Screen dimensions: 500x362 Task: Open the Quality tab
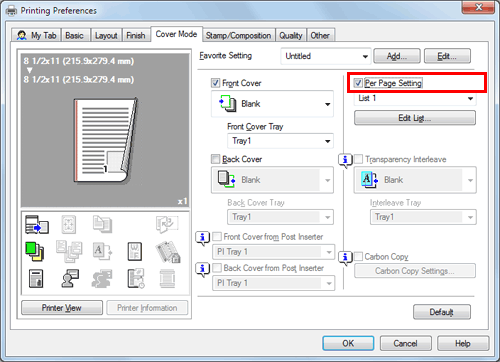point(291,35)
